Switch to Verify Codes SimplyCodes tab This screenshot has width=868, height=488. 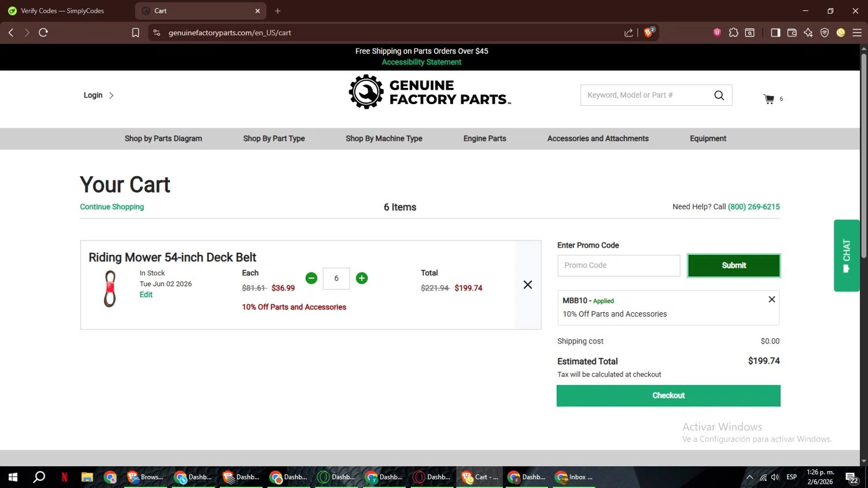pyautogui.click(x=64, y=10)
